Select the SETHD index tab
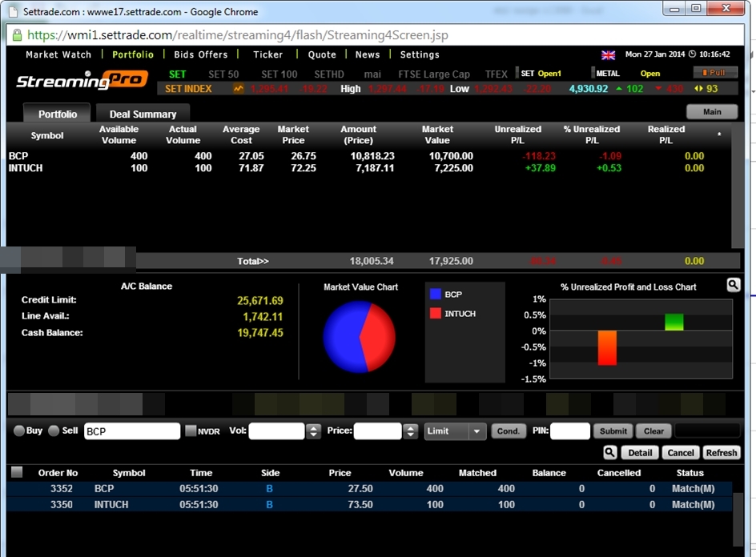This screenshot has height=557, width=756. [329, 74]
